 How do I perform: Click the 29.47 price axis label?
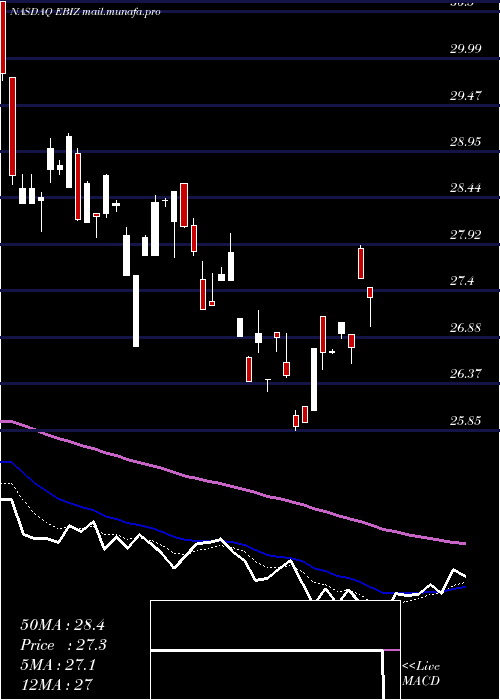pos(466,95)
